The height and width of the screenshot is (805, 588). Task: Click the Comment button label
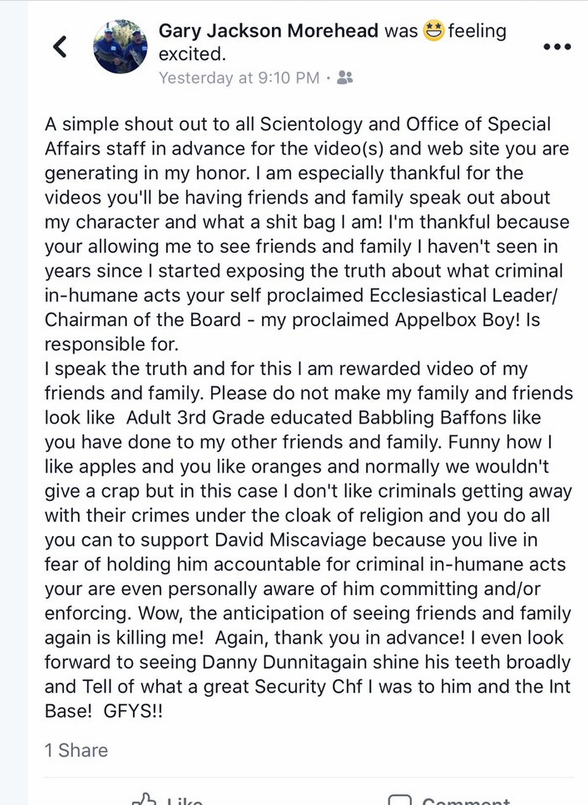(x=466, y=801)
